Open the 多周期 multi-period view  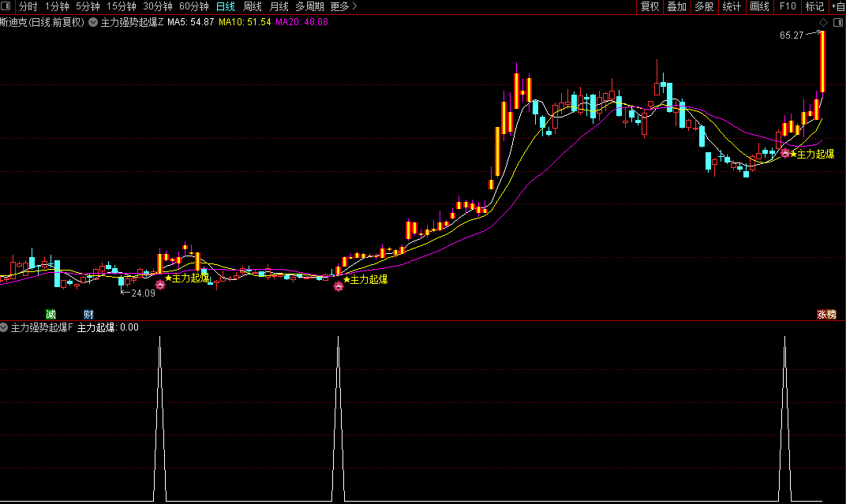tap(309, 6)
